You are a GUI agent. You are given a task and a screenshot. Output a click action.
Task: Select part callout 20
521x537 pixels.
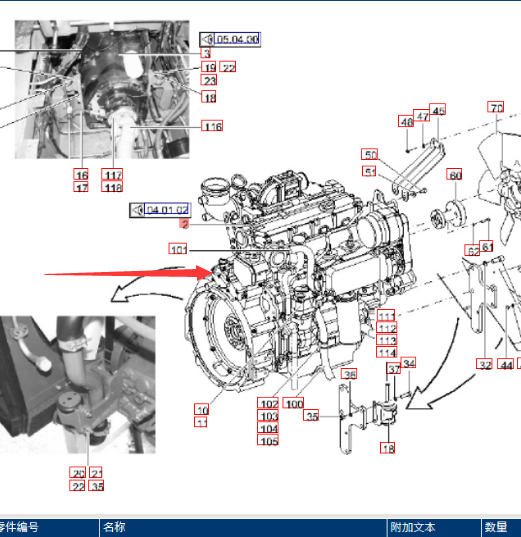click(x=77, y=473)
